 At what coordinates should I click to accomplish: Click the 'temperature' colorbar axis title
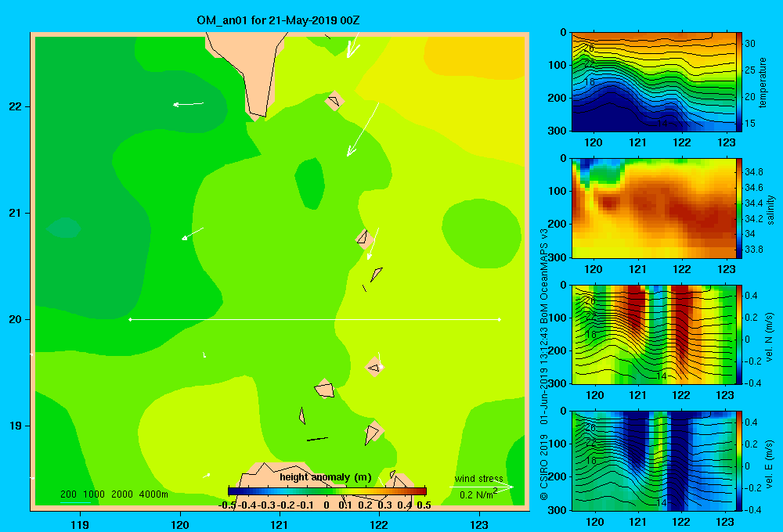763,82
